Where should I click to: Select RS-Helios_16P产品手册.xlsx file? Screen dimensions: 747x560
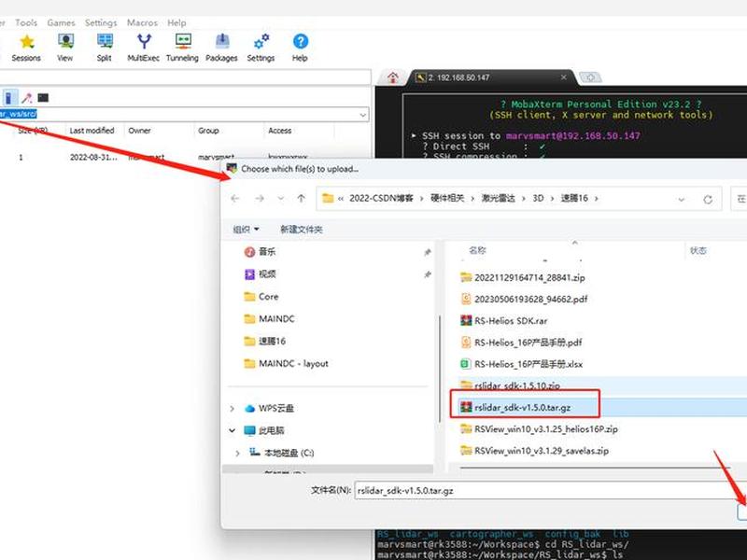(x=521, y=364)
